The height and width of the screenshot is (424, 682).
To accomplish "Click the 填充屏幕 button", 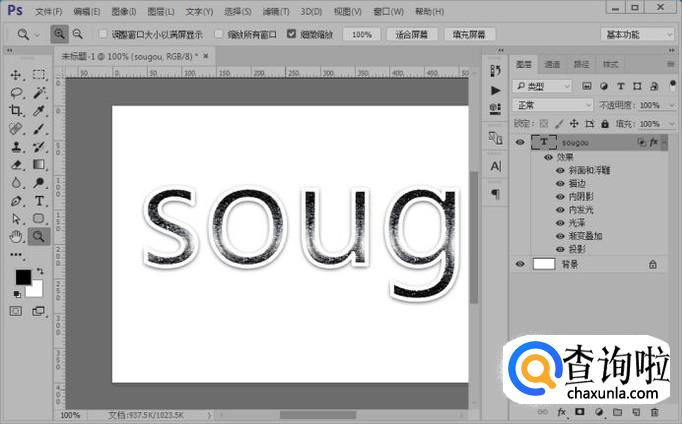I will pos(469,34).
